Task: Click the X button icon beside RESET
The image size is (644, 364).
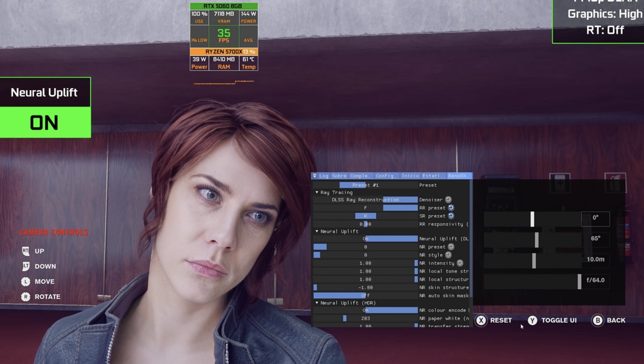Action: (481, 321)
